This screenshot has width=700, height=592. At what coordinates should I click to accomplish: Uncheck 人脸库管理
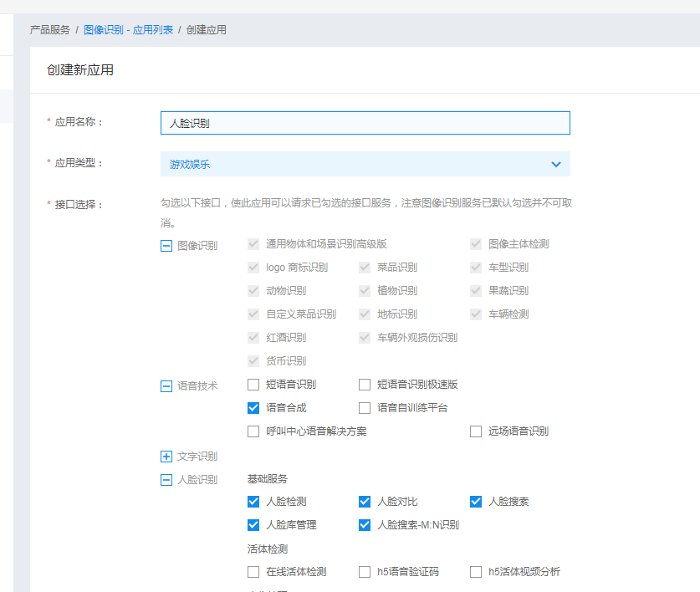(x=253, y=525)
